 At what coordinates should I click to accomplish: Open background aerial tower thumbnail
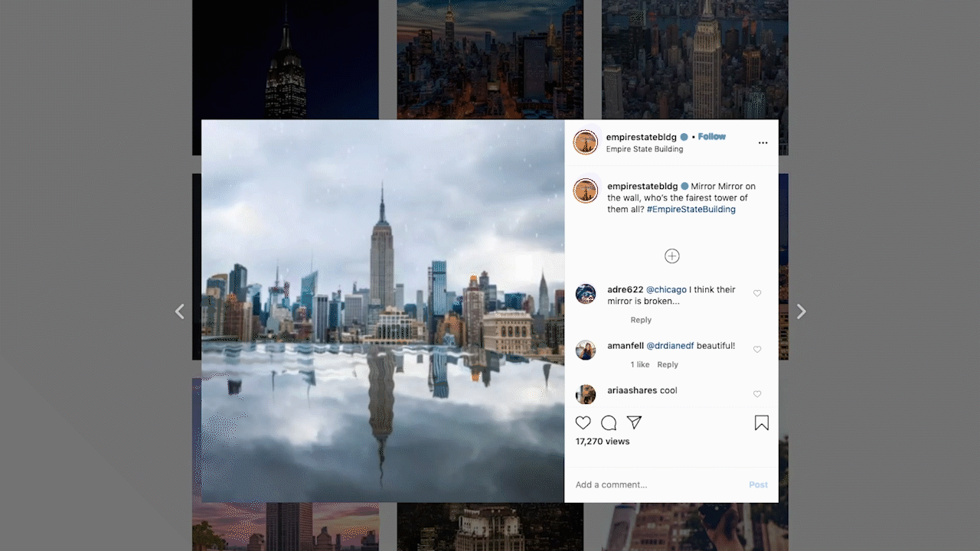pyautogui.click(x=695, y=60)
